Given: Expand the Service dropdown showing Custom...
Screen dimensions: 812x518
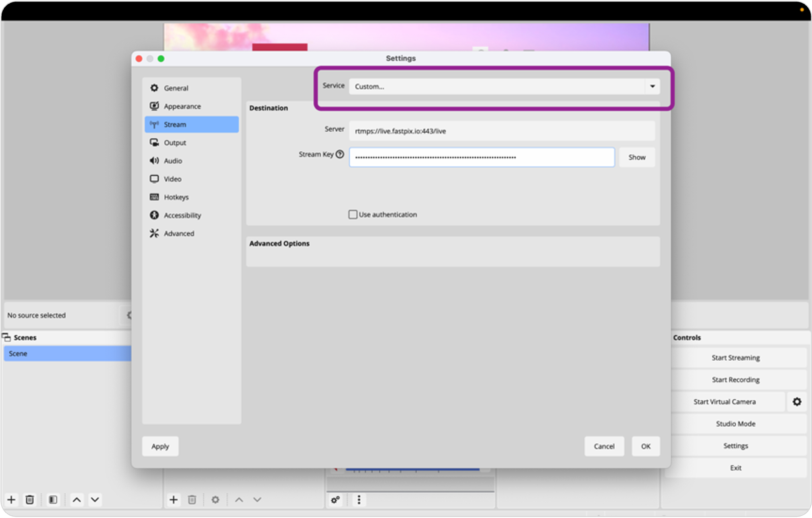Looking at the screenshot, I should [504, 86].
